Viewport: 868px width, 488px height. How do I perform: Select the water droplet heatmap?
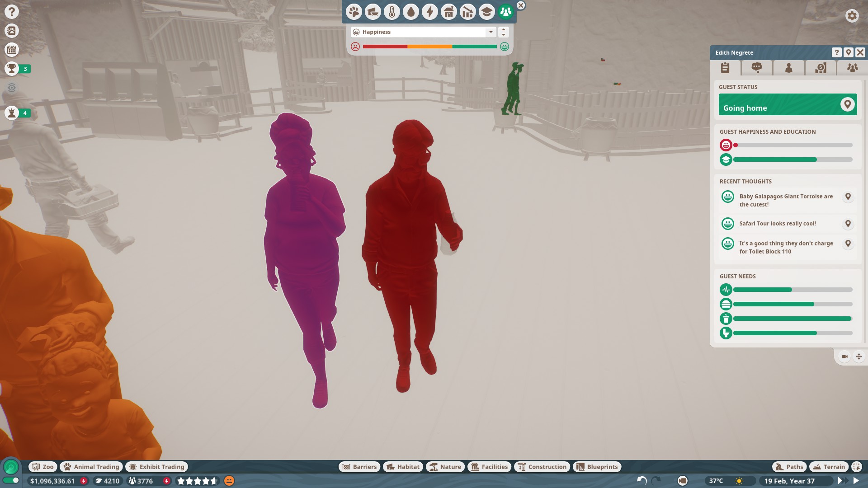pos(411,12)
